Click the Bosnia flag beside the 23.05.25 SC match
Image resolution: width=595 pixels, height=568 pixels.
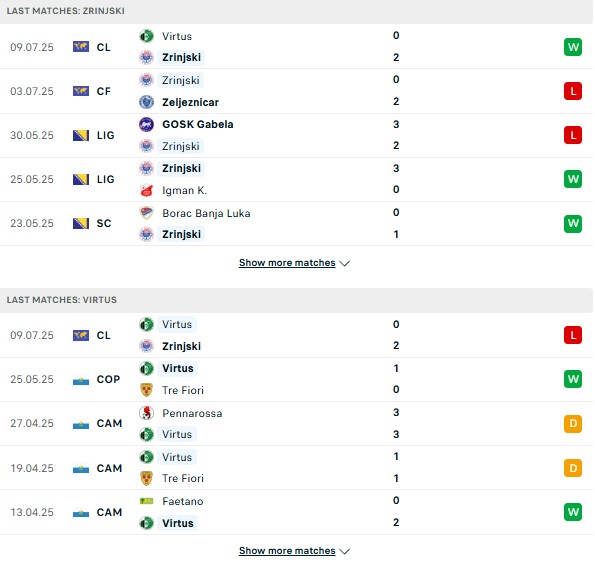[x=81, y=223]
